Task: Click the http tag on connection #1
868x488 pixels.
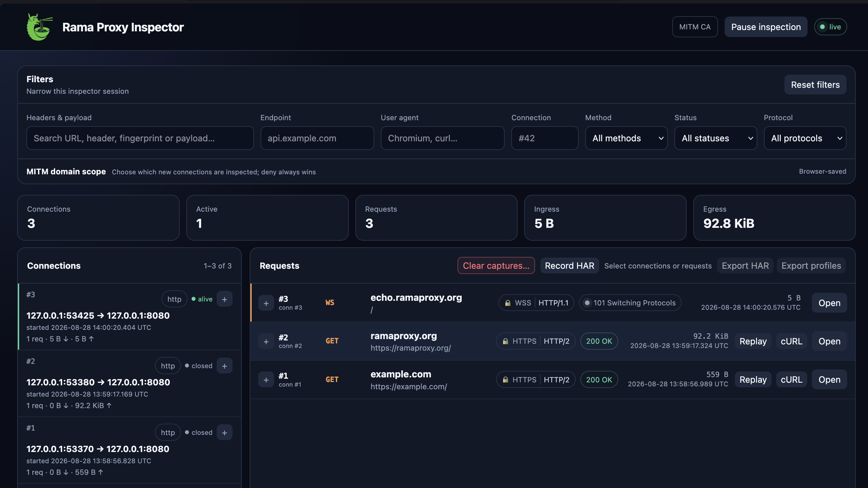Action: tap(168, 433)
